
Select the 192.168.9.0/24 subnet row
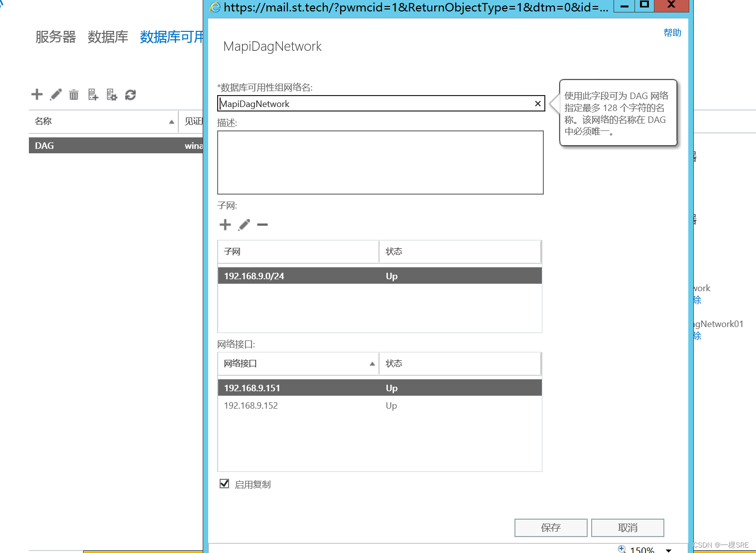click(x=379, y=276)
